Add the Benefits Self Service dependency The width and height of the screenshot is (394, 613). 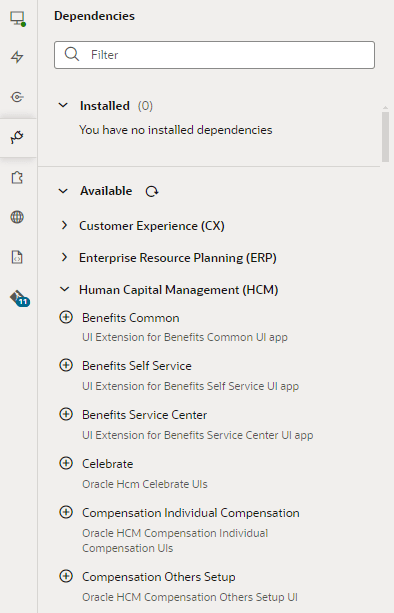pos(66,365)
